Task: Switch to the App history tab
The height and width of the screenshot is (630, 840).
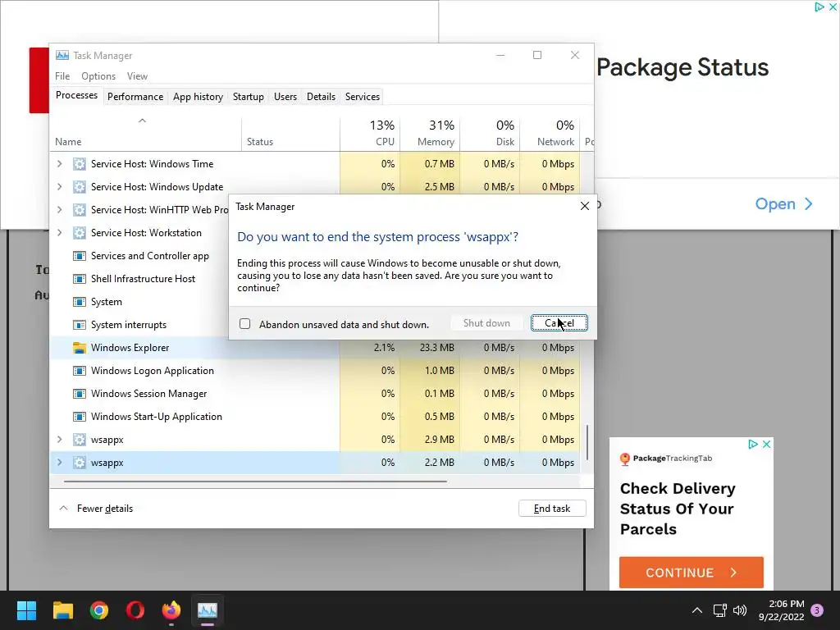Action: (198, 97)
